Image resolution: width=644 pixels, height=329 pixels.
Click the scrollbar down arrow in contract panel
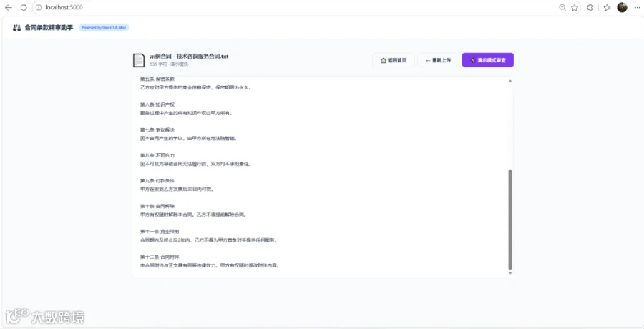pos(510,273)
